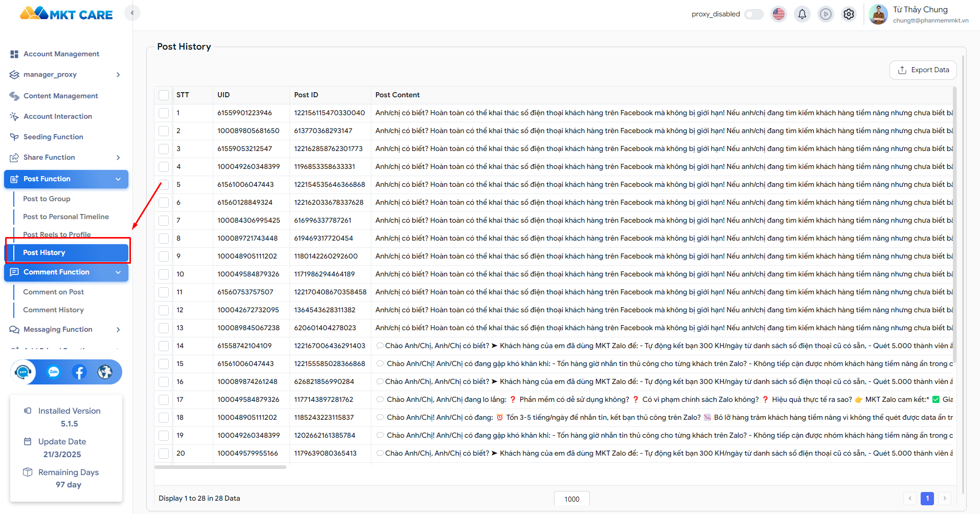Collapse the sidebar with the chevron button
This screenshot has width=980, height=514.
(x=132, y=13)
